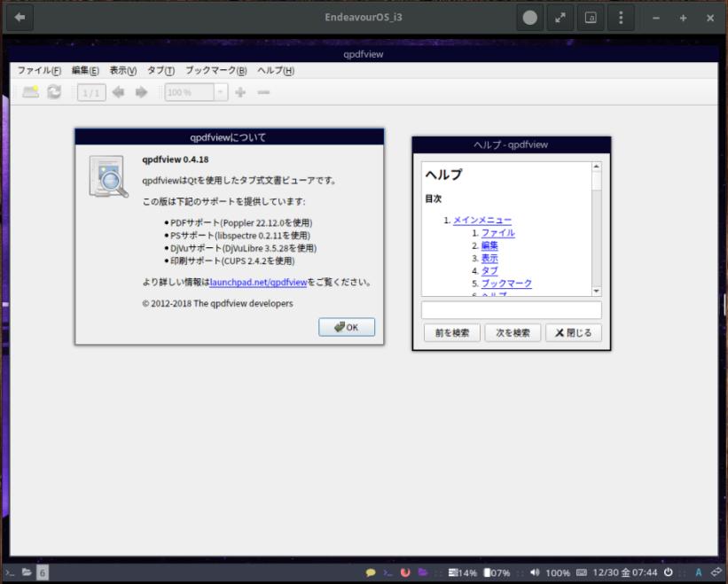The height and width of the screenshot is (584, 728).
Task: Click the keyboard layout icon in panel
Action: pos(582,572)
